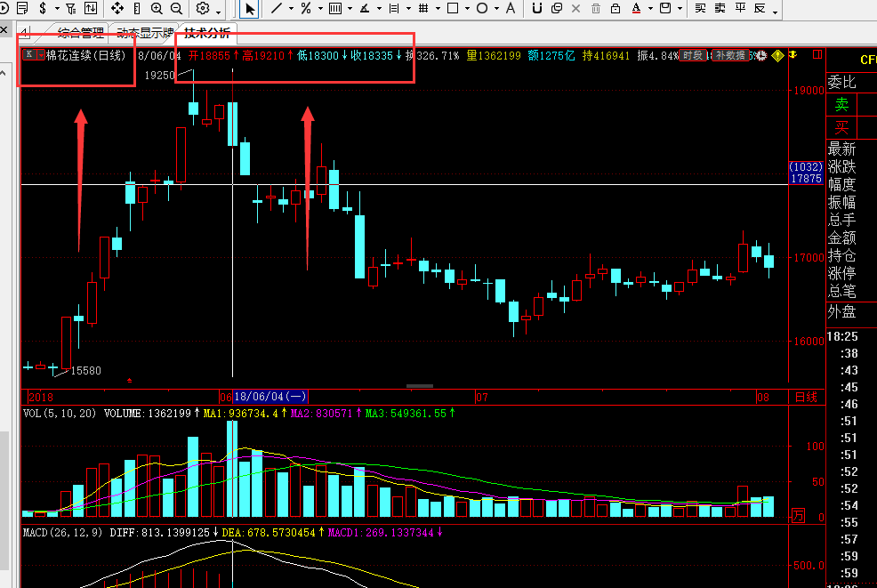877x588 pixels.
Task: Select the text annotation A tool
Action: 510,8
